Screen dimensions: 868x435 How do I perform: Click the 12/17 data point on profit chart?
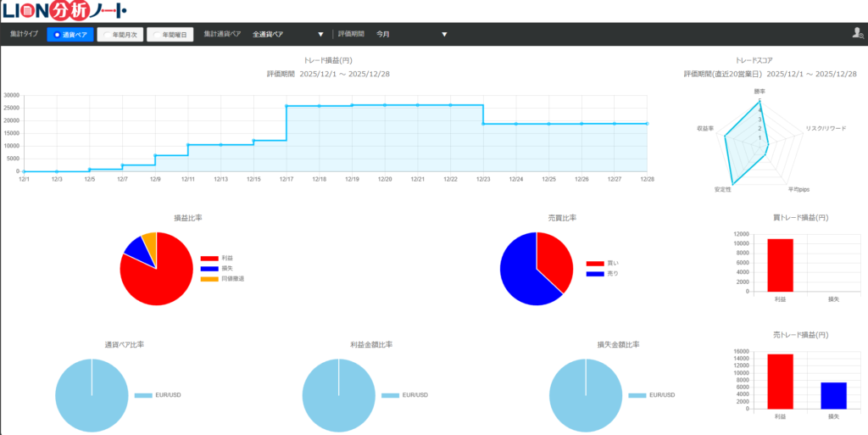tap(287, 106)
